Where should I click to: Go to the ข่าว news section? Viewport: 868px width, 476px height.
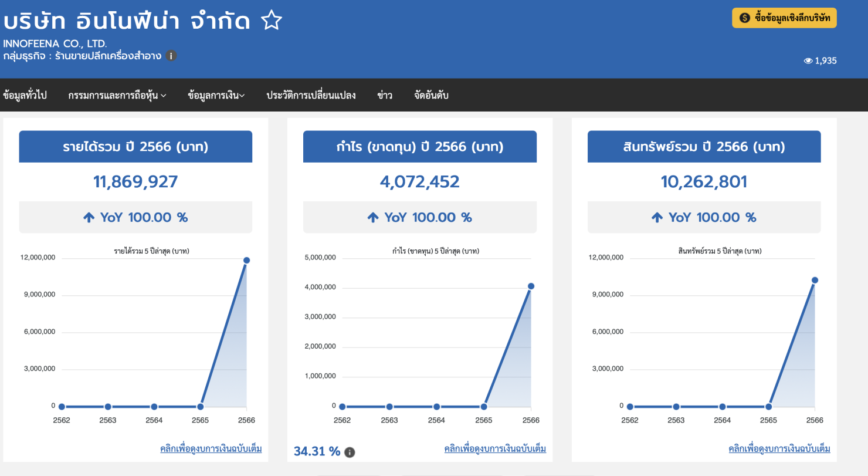385,95
